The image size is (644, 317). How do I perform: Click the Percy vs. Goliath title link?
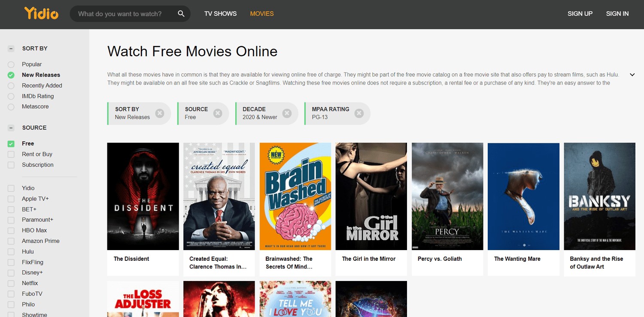point(440,259)
